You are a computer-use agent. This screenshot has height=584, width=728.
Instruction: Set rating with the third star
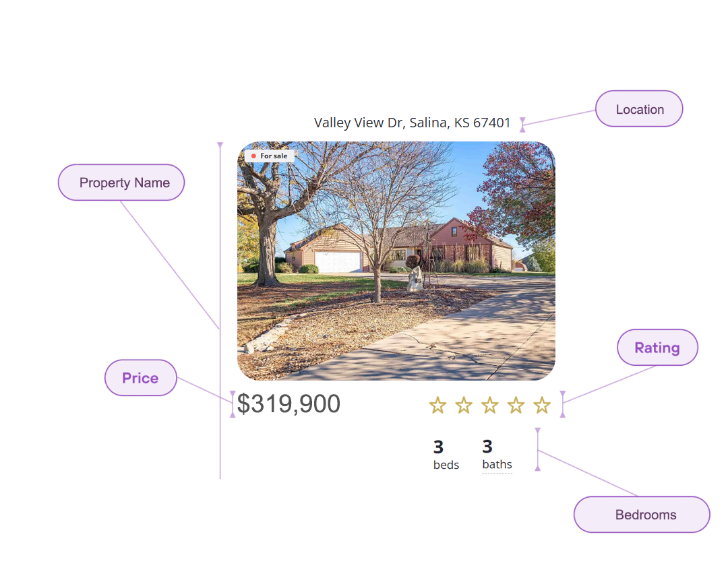(490, 405)
